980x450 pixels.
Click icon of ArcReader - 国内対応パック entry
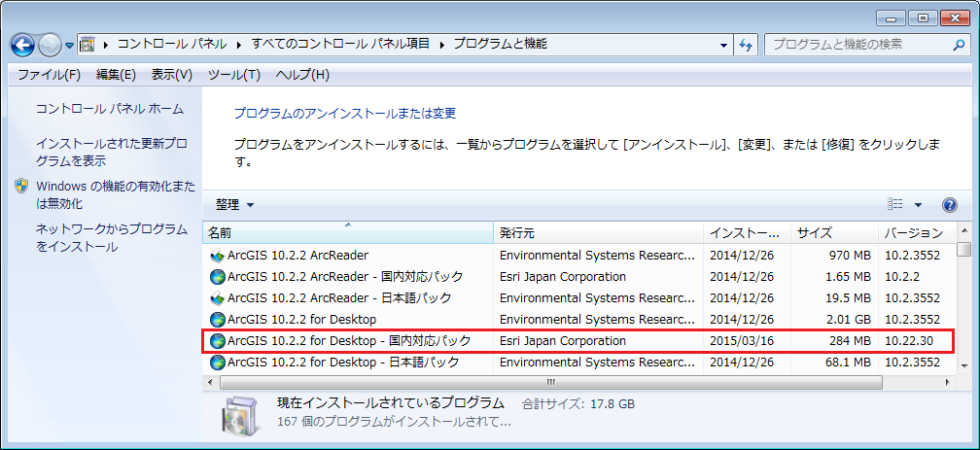tap(217, 276)
